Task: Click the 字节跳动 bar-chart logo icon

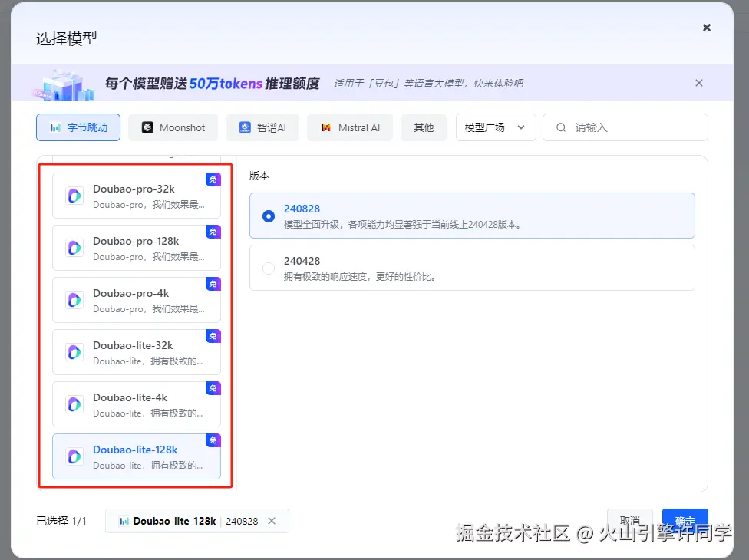Action: click(x=55, y=127)
